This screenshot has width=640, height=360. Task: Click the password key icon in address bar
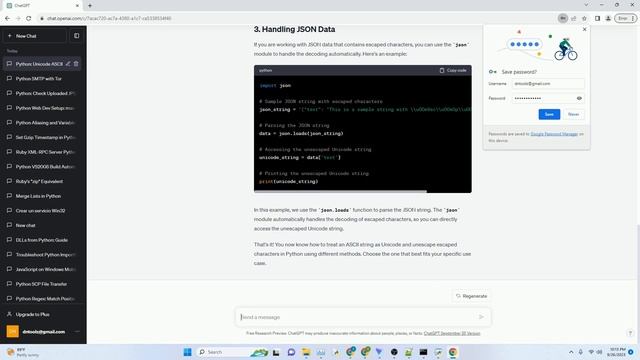click(x=562, y=18)
